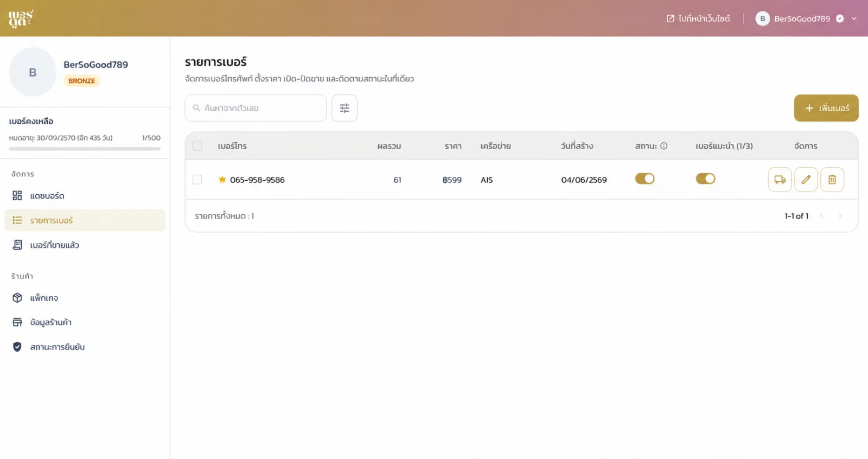Screen dimensions: 868x459
Task: Click the list icon beside รายการเบอร์
Action: pos(17,220)
